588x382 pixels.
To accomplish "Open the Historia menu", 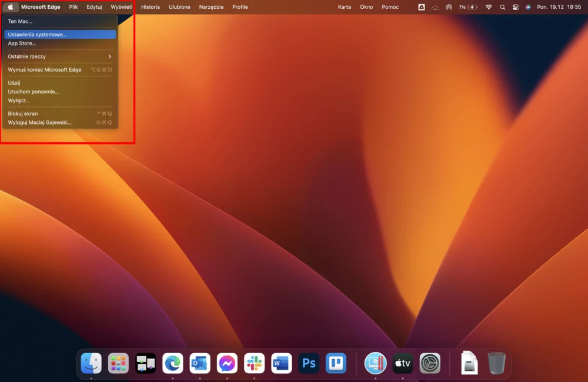I will point(151,7).
